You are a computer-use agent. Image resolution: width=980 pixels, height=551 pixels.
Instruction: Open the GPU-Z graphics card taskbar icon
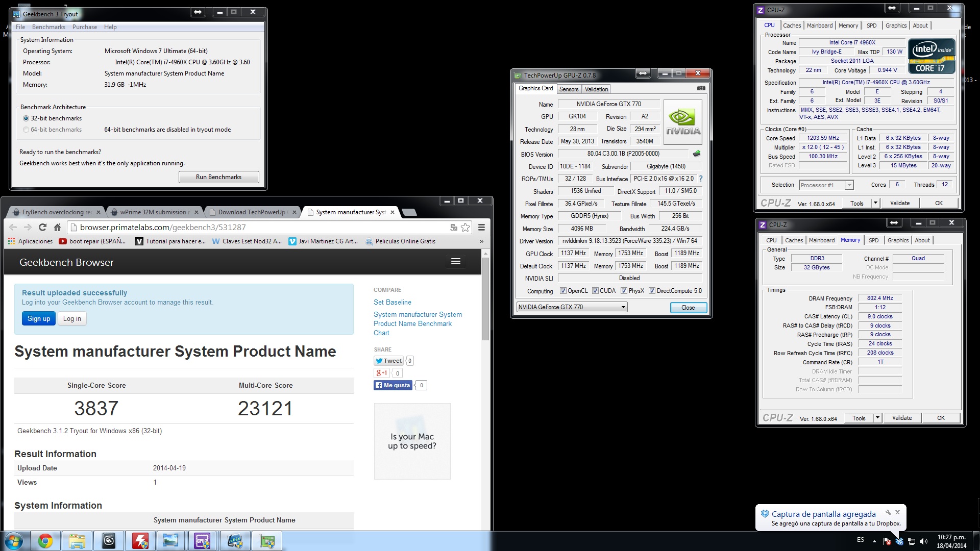point(267,541)
